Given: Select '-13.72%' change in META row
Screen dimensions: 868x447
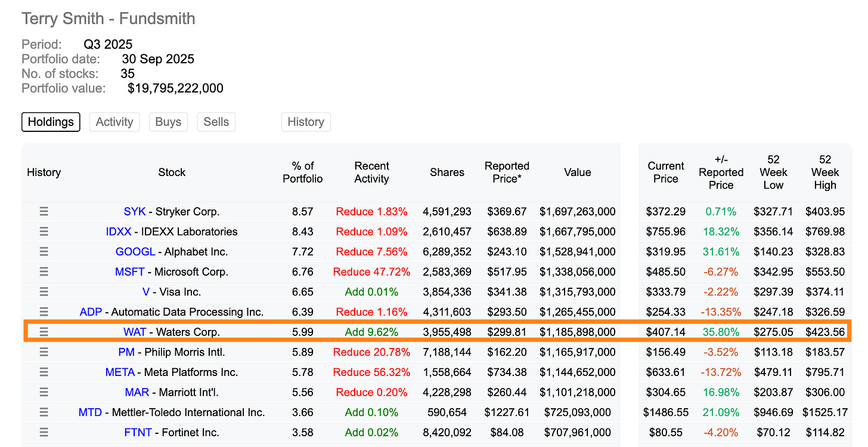Looking at the screenshot, I should point(721,372).
